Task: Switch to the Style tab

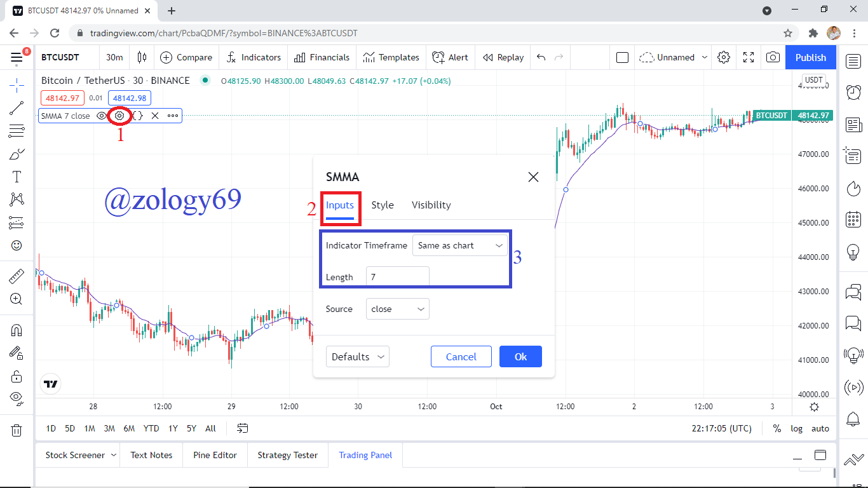Action: coord(383,205)
